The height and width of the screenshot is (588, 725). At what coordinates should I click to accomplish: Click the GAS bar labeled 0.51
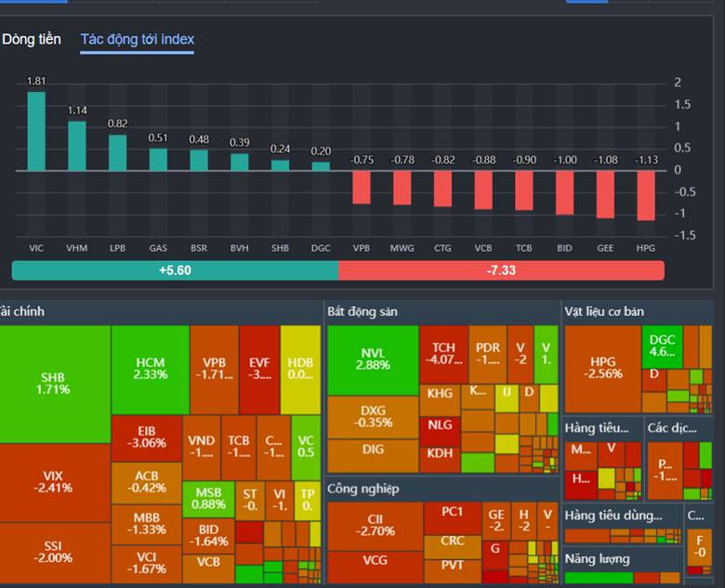[158, 160]
